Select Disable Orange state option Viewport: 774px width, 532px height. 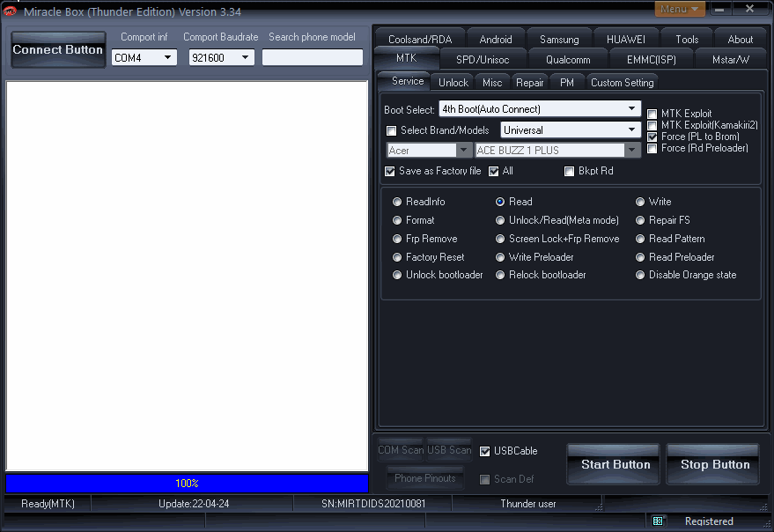[640, 275]
